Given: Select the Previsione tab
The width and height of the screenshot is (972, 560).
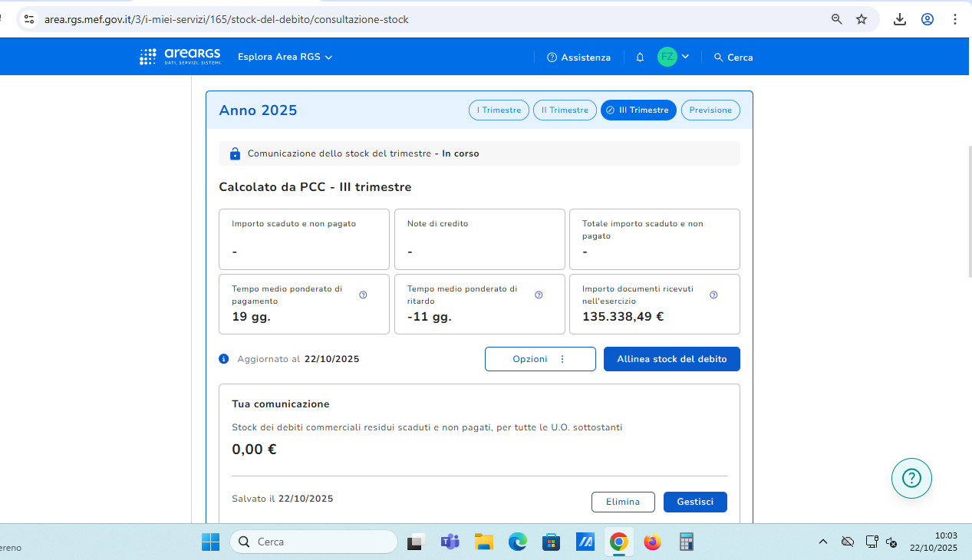Looking at the screenshot, I should coord(710,110).
